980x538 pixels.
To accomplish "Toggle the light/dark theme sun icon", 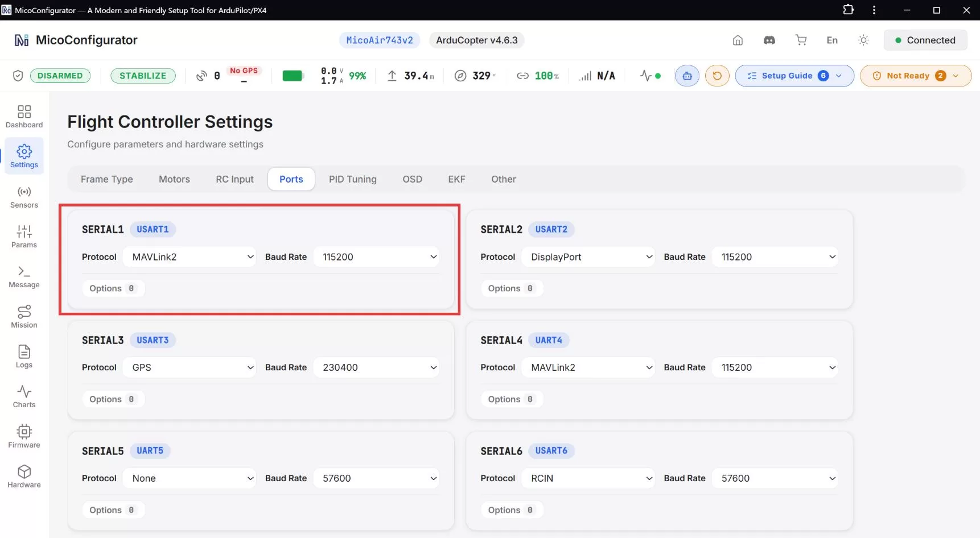I will (x=863, y=40).
